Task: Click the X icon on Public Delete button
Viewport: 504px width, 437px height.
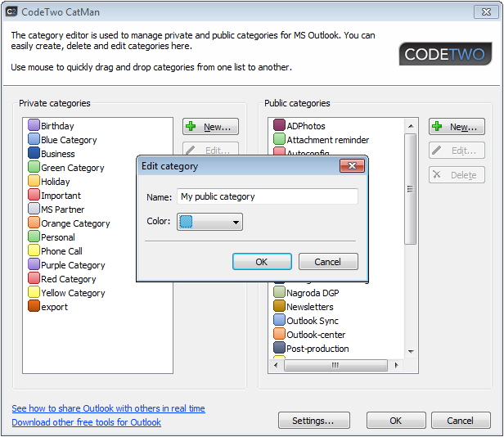Action: pos(437,174)
